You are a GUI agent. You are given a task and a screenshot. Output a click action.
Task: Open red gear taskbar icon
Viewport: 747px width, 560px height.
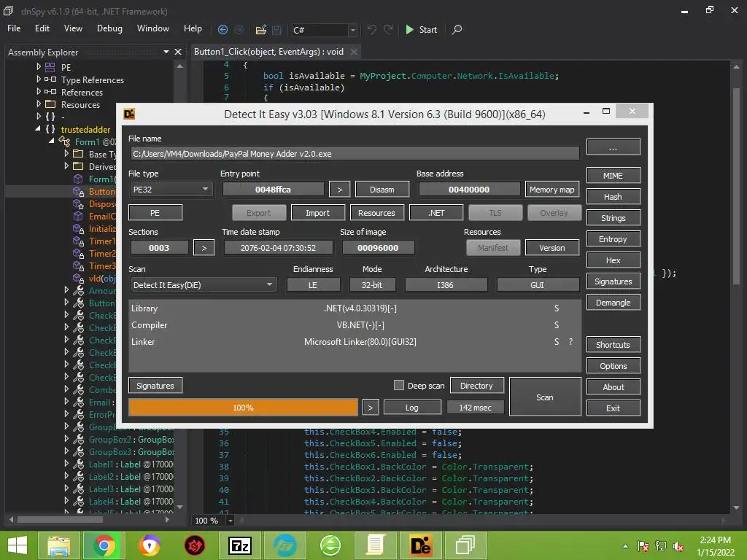[x=194, y=545]
